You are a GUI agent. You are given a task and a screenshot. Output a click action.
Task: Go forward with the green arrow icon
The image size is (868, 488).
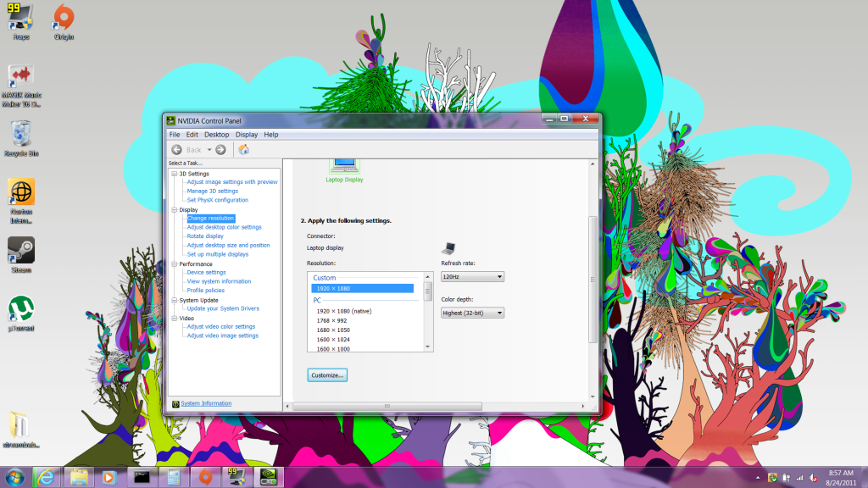(x=221, y=150)
